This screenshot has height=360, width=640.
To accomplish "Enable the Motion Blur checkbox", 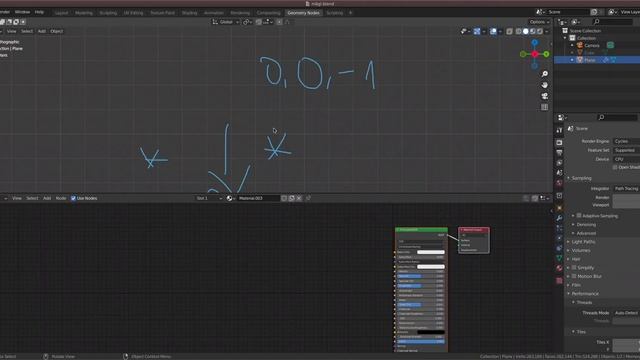I will point(574,276).
